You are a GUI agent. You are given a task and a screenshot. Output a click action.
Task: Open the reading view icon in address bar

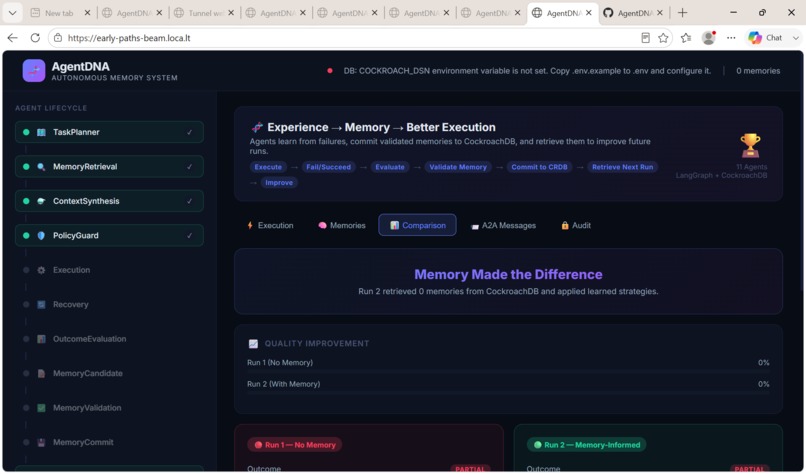coord(645,38)
